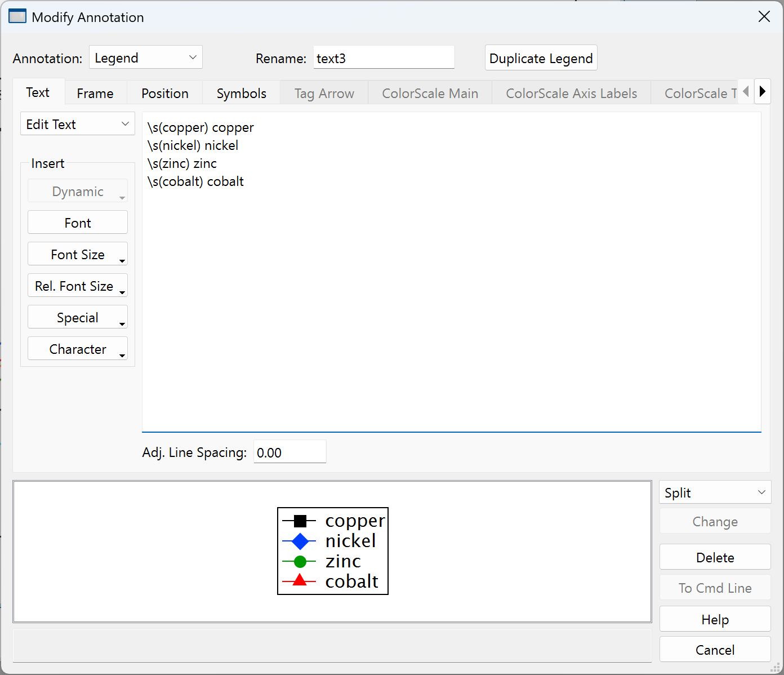Click the black square copper legend symbol
Viewport: 784px width, 675px height.
point(300,521)
